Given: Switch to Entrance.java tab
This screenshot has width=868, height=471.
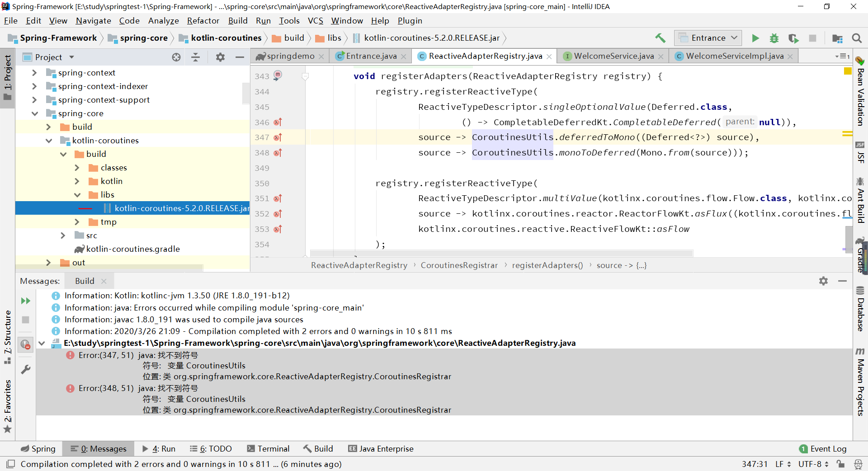Looking at the screenshot, I should click(371, 56).
